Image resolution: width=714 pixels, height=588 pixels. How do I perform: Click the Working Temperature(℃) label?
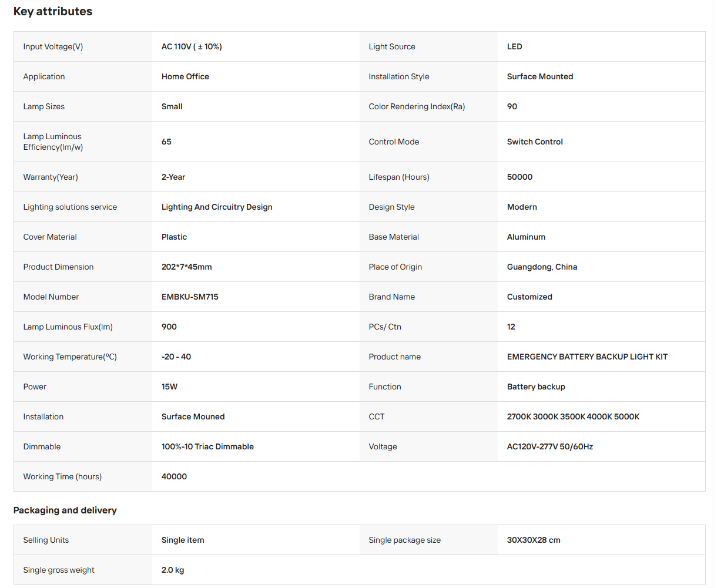coord(70,357)
